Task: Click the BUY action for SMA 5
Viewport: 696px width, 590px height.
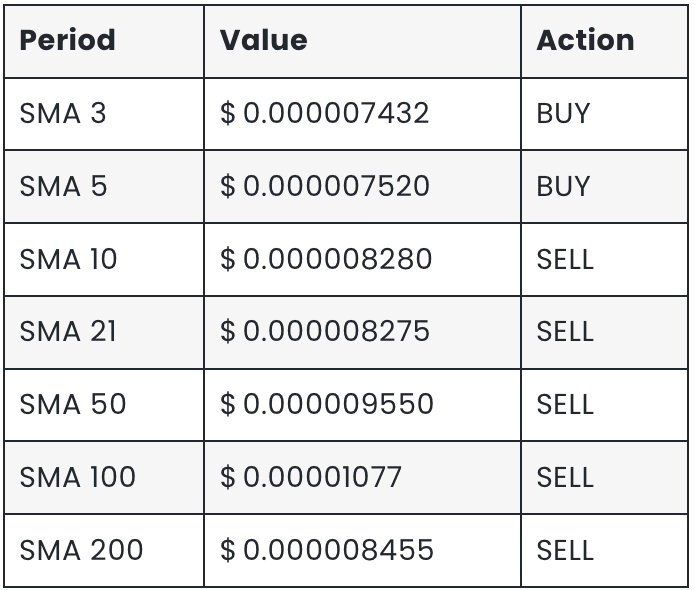Action: click(563, 186)
